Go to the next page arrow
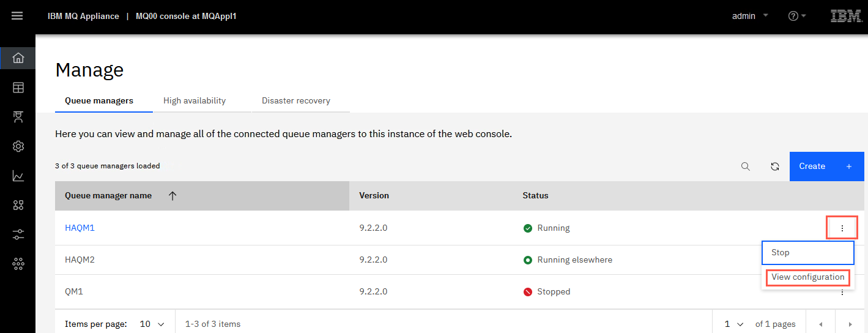 point(850,324)
